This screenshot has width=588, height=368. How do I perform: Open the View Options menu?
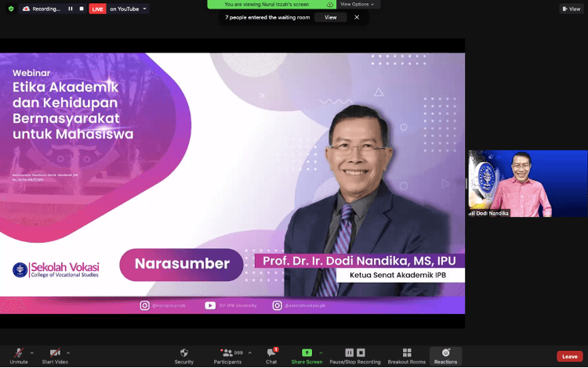tap(359, 4)
